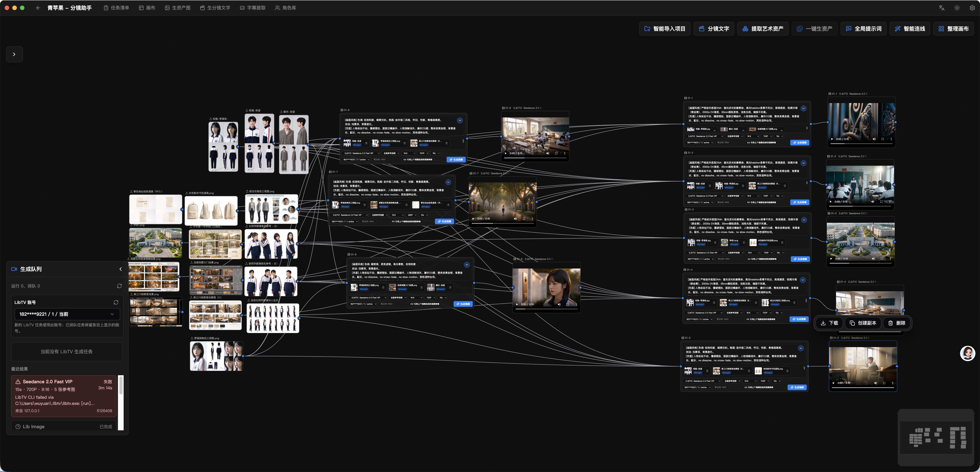The image size is (980, 472).
Task: Refresh the LibTV 账号 list
Action: 116,302
